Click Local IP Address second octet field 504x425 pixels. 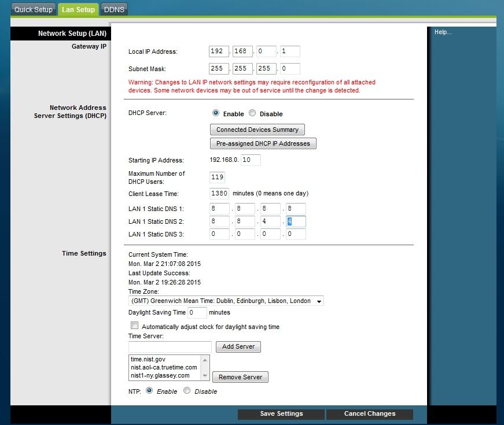click(242, 51)
